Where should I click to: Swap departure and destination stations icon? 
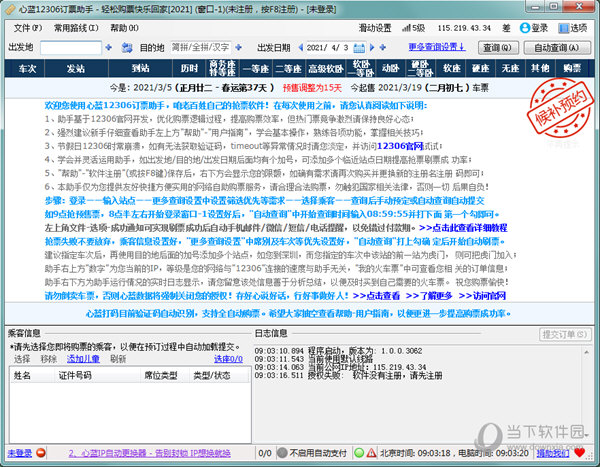point(127,48)
